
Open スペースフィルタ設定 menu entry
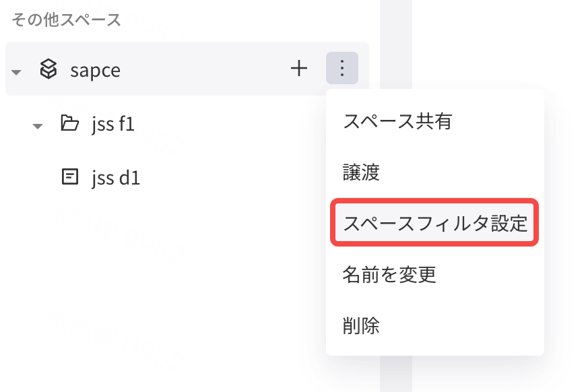point(434,223)
